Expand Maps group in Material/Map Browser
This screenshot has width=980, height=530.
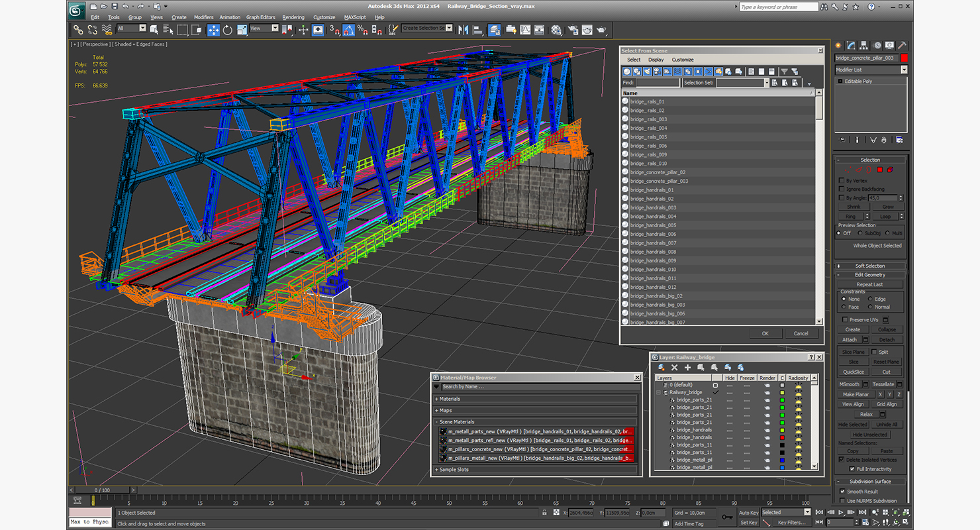point(536,410)
